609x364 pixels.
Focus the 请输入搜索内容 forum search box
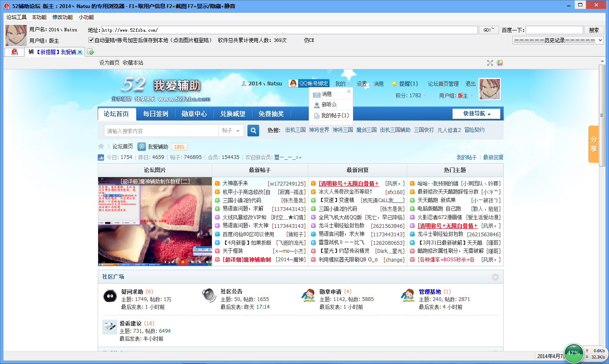pyautogui.click(x=161, y=131)
